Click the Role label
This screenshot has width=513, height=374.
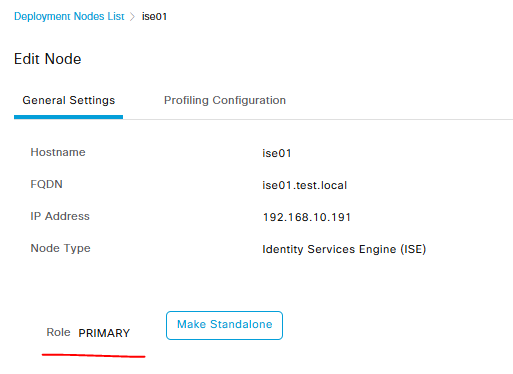[x=58, y=332]
